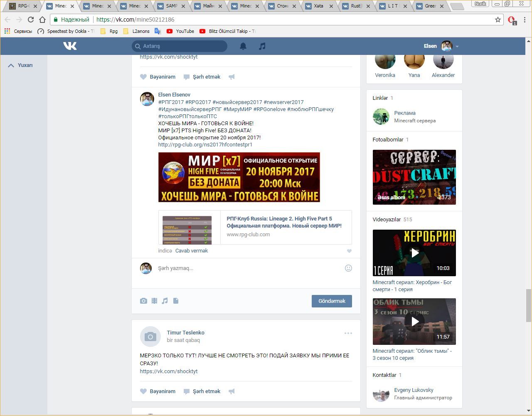Go back with the browser back arrow
The width and height of the screenshot is (532, 416).
coord(7,20)
